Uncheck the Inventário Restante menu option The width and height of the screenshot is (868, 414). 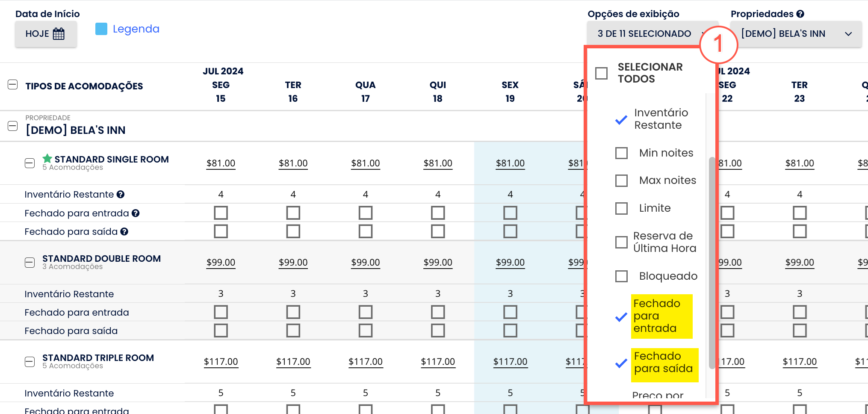[621, 120]
